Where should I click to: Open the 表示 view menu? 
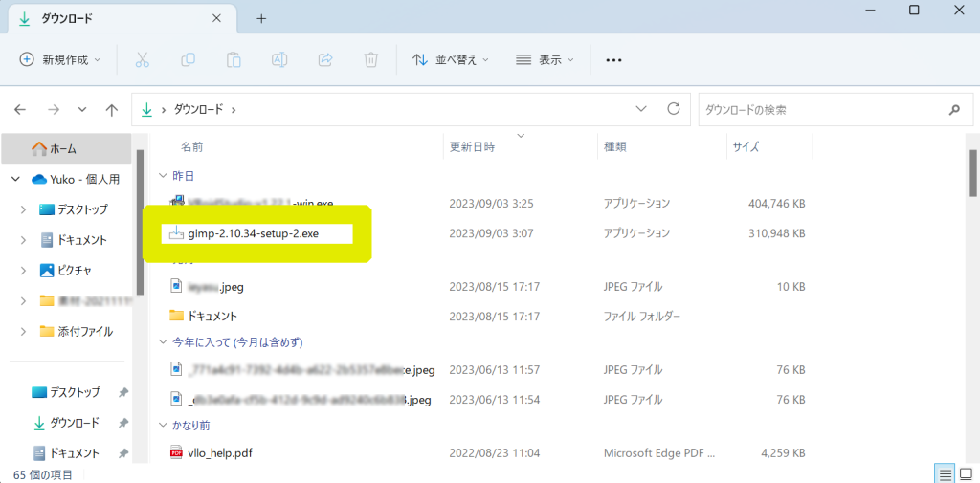tap(545, 60)
